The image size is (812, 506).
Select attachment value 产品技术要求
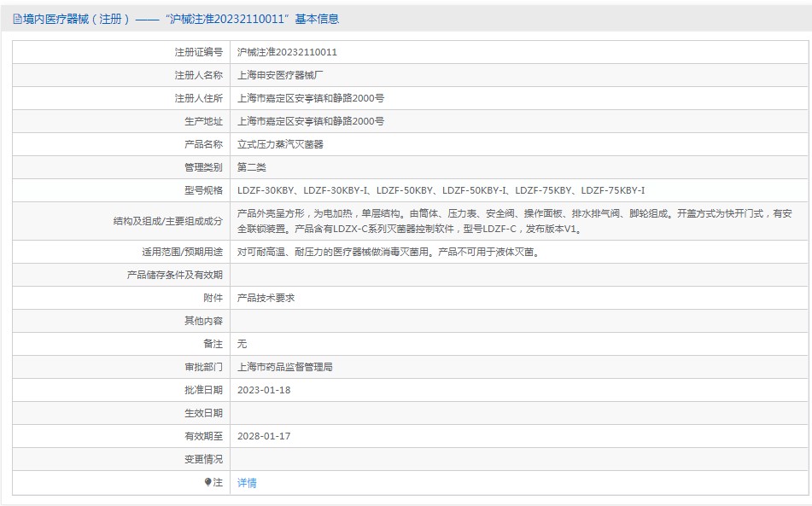click(266, 298)
